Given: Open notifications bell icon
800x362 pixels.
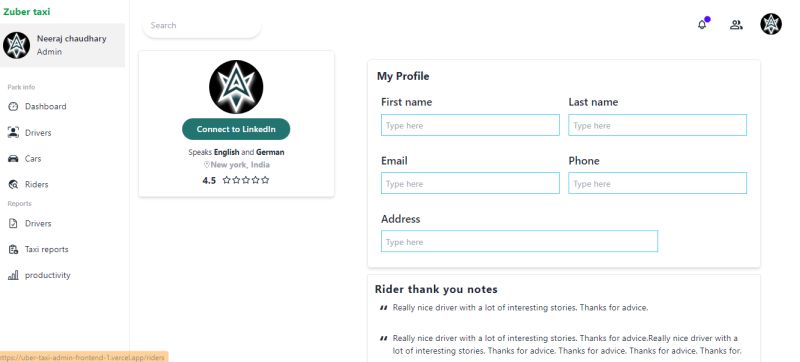Looking at the screenshot, I should click(702, 24).
